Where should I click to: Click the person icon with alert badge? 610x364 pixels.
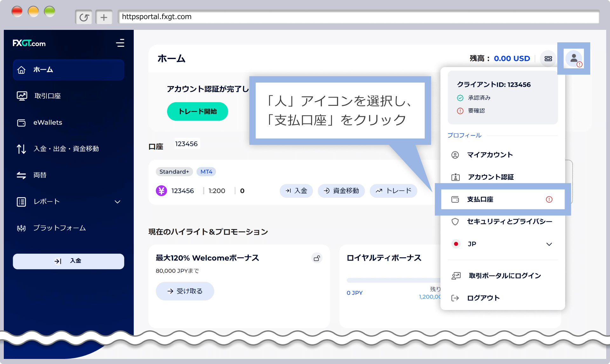click(574, 58)
